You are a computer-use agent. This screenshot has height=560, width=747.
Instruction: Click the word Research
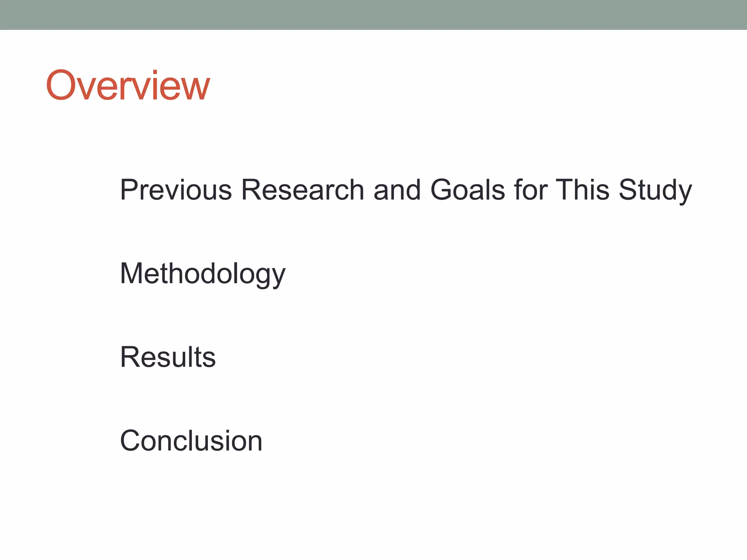[x=303, y=190]
